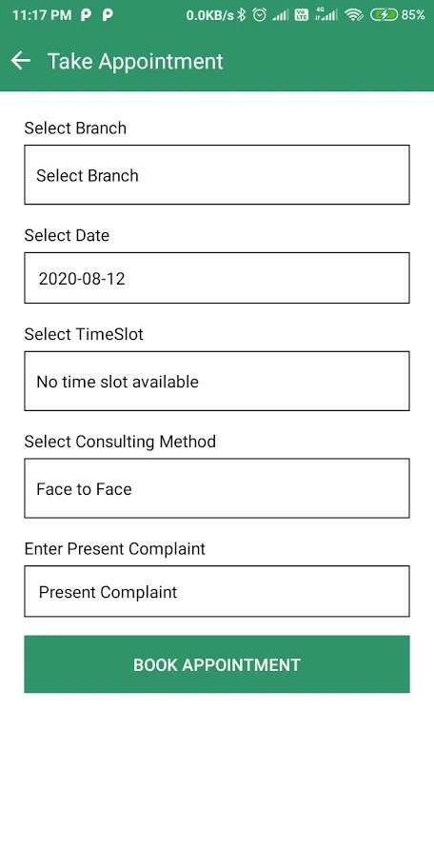
Task: Tap the second P icon in status bar
Action: (x=108, y=15)
